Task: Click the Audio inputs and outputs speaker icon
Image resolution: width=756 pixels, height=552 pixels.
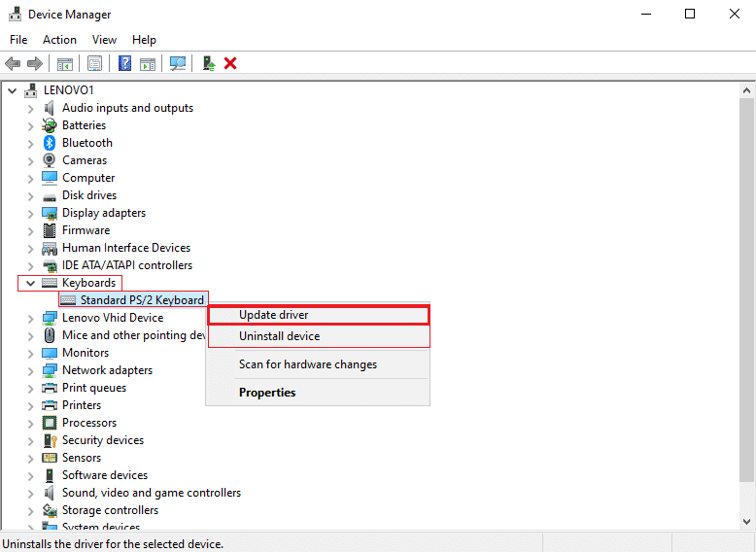Action: 50,108
